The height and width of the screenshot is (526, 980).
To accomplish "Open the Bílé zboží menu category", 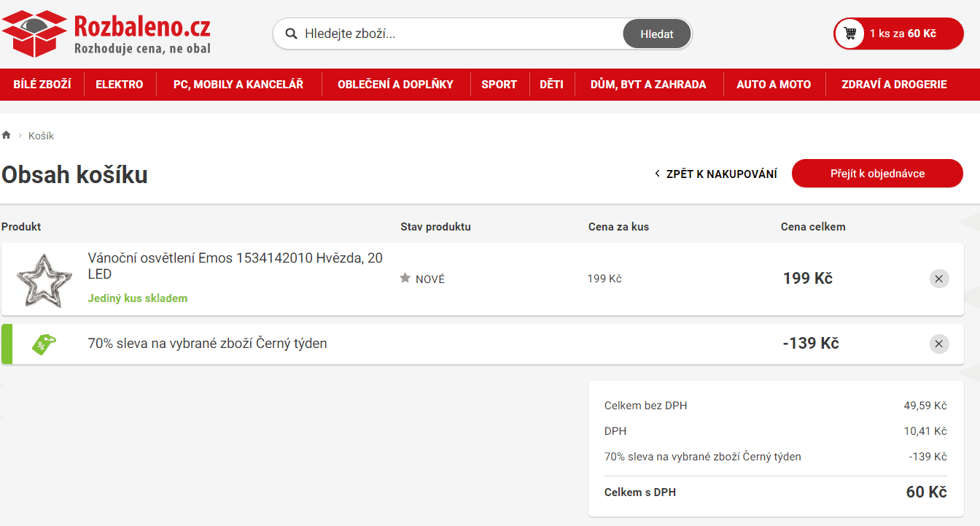I will point(42,84).
